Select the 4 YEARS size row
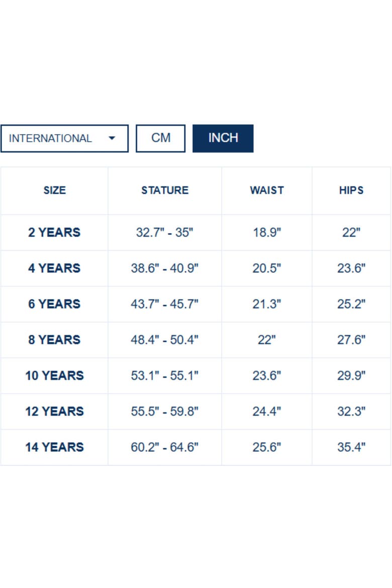The image size is (392, 588). tap(195, 268)
